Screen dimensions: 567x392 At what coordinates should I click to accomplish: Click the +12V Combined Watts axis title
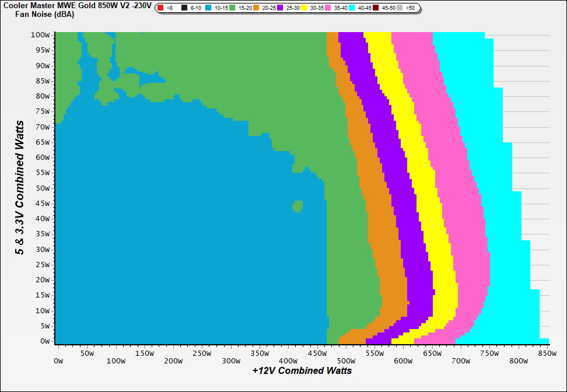(x=302, y=370)
